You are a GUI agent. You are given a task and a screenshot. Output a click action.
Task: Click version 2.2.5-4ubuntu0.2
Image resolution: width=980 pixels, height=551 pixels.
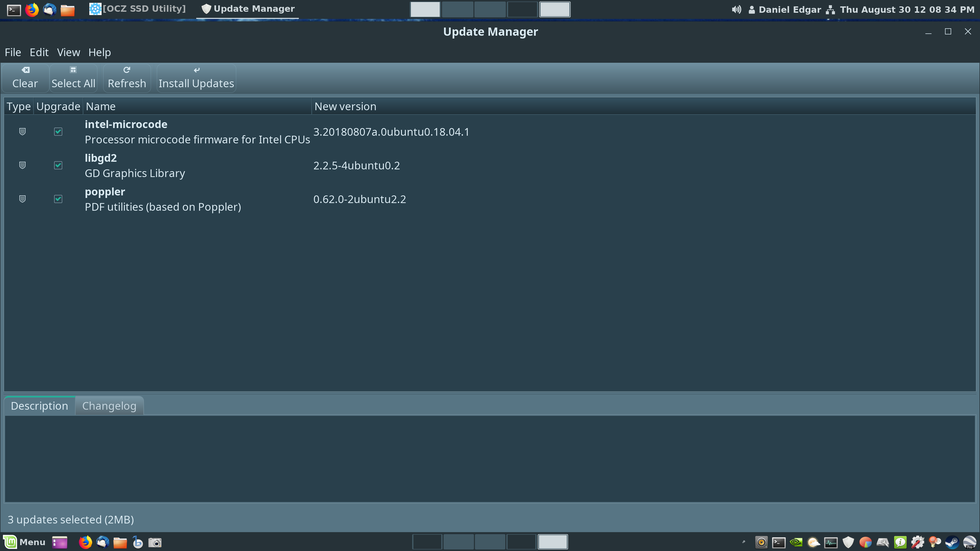[357, 165]
